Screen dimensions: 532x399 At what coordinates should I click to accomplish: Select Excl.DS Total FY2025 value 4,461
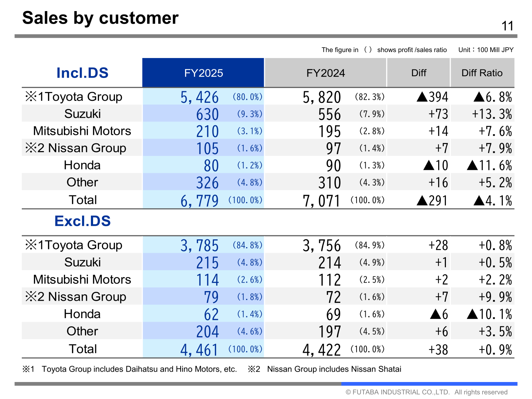pyautogui.click(x=199, y=349)
